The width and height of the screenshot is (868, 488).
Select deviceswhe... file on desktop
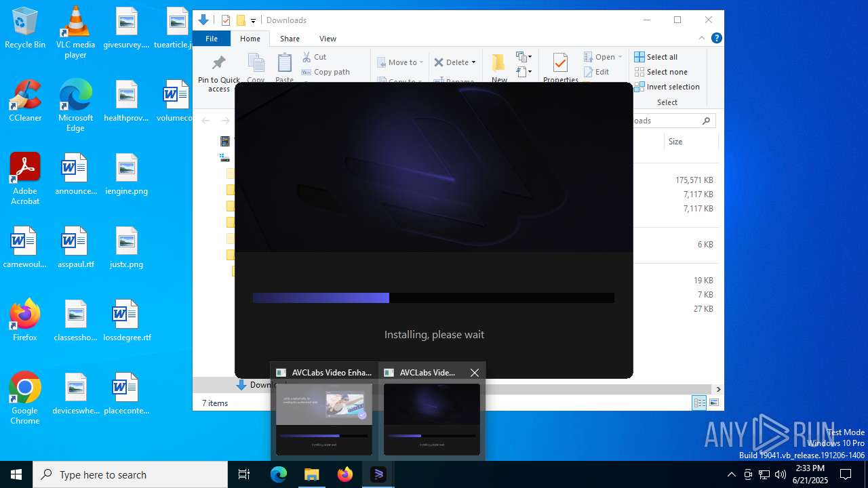tap(75, 394)
